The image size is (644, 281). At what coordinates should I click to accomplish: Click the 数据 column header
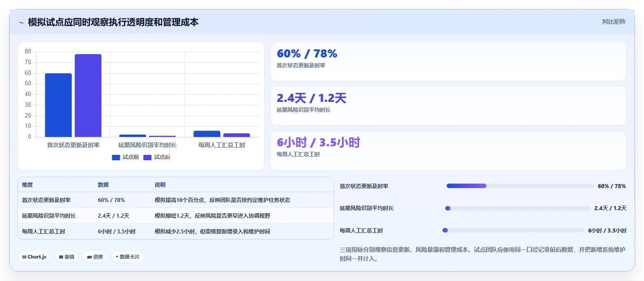pos(103,185)
